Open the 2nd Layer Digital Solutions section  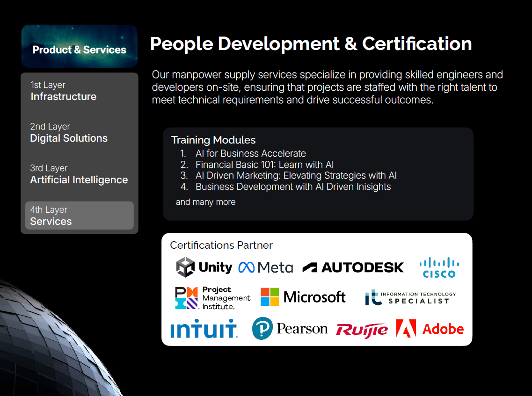(68, 133)
